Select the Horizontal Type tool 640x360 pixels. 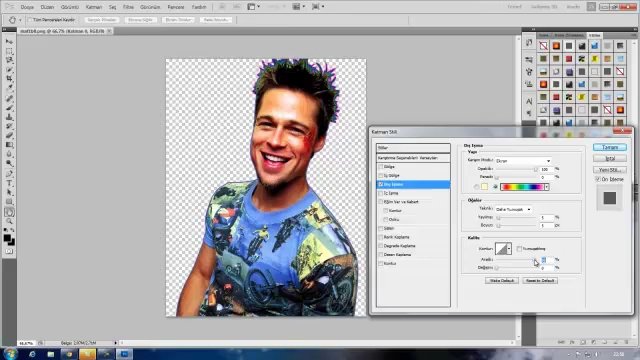9,183
